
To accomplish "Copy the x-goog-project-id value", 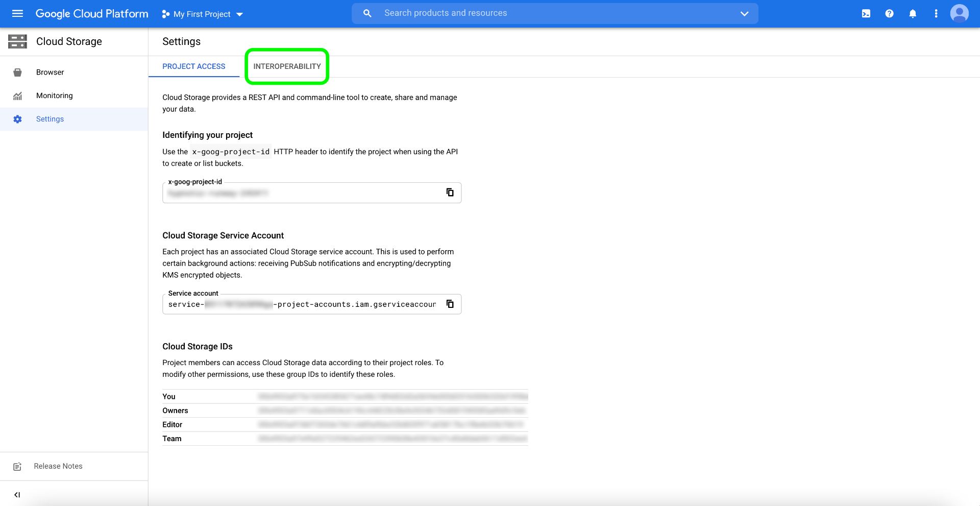I will pos(450,192).
